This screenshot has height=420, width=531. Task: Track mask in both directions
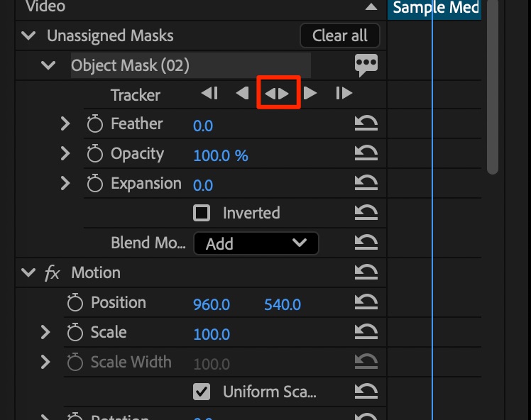pyautogui.click(x=277, y=93)
